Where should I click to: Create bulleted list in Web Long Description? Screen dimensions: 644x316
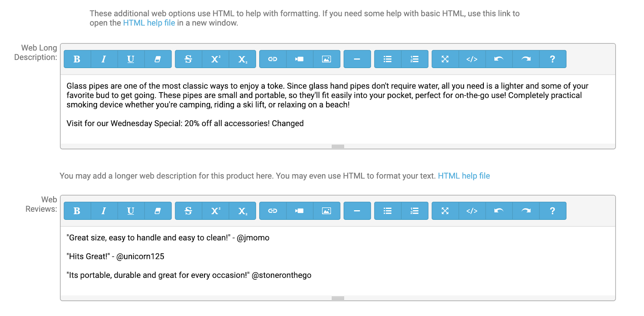[x=388, y=59]
